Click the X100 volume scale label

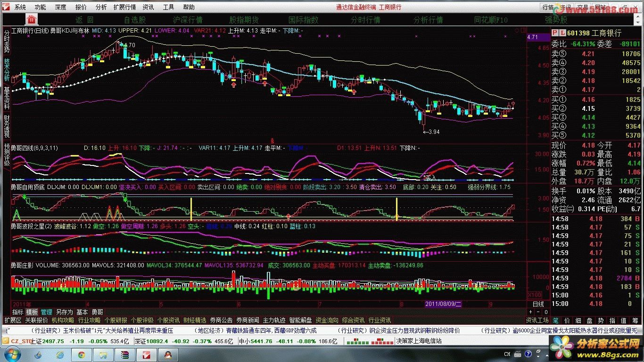(x=534, y=295)
